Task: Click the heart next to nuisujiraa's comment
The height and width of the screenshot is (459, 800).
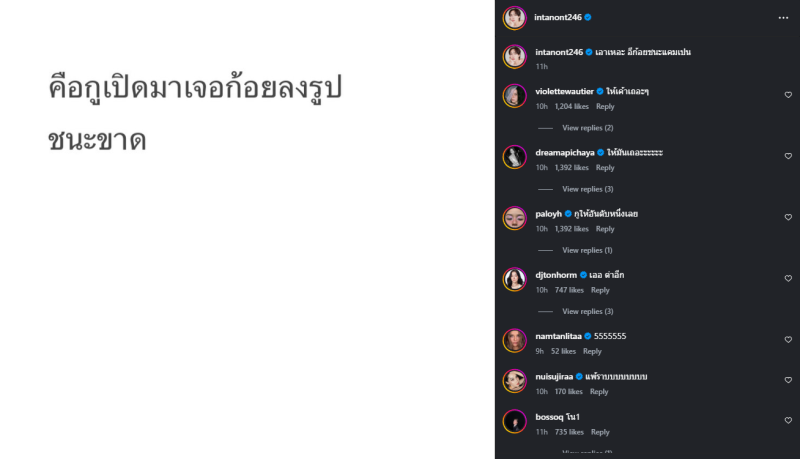Action: (788, 380)
